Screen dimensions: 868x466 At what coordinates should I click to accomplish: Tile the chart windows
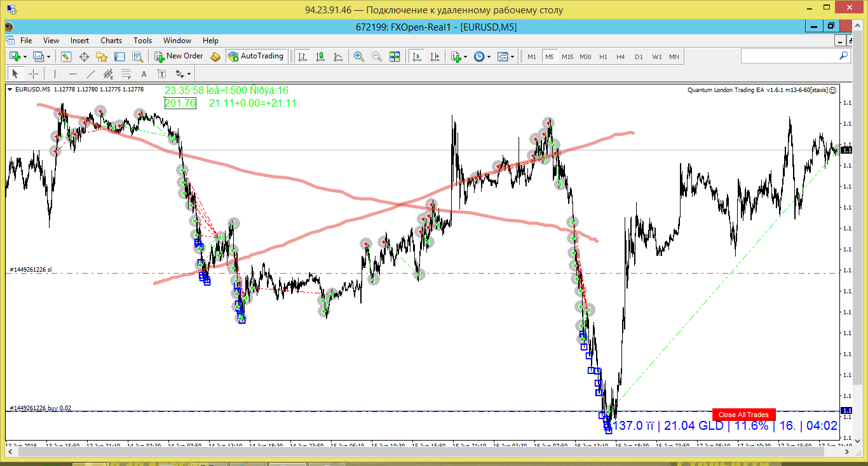pos(395,57)
